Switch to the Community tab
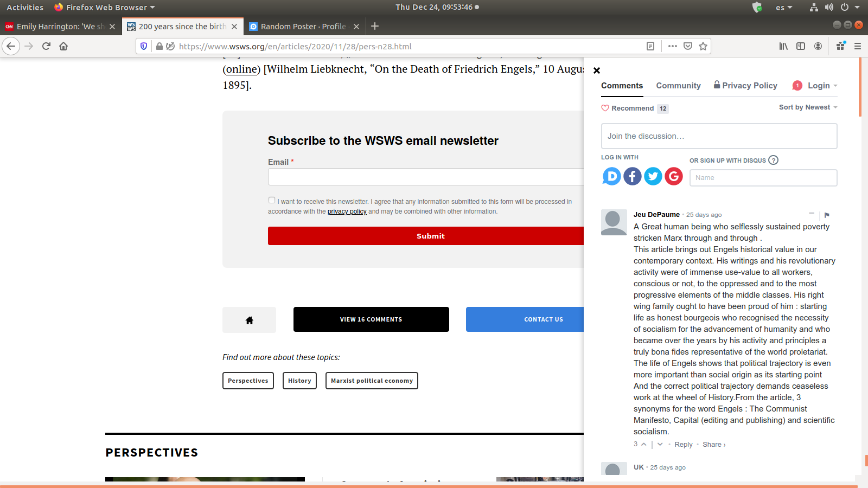This screenshot has width=868, height=488. click(x=678, y=86)
